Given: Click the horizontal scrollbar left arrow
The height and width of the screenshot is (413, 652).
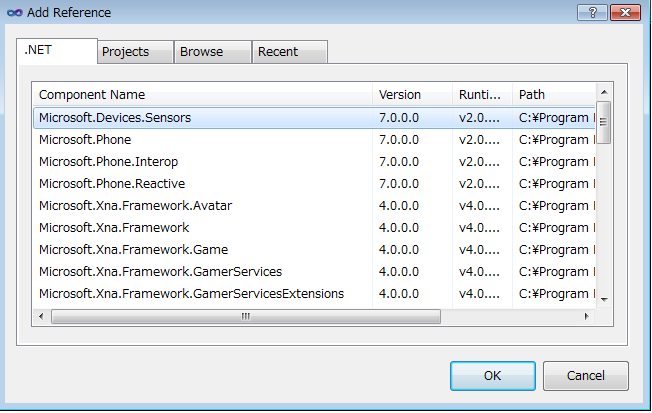Looking at the screenshot, I should [x=41, y=317].
